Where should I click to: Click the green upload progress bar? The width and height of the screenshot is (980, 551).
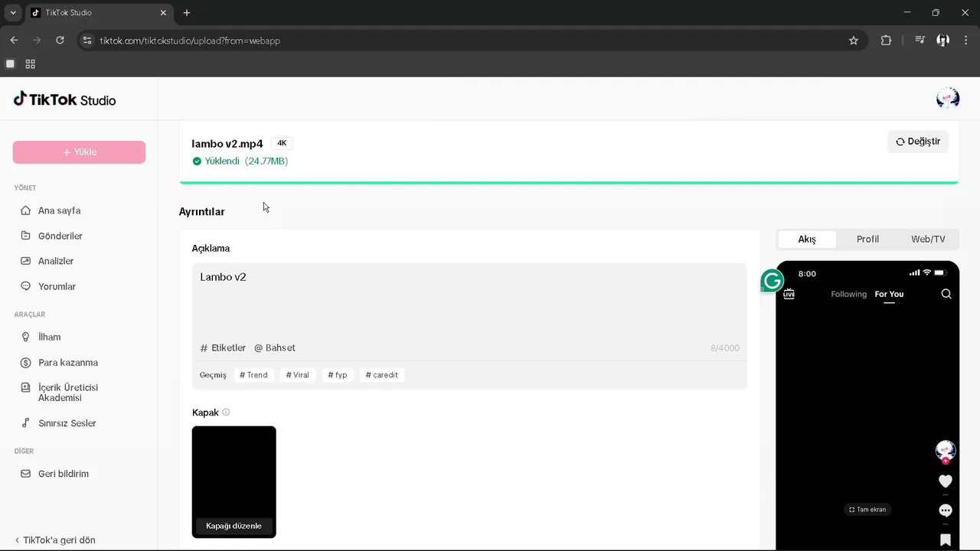[x=569, y=183]
